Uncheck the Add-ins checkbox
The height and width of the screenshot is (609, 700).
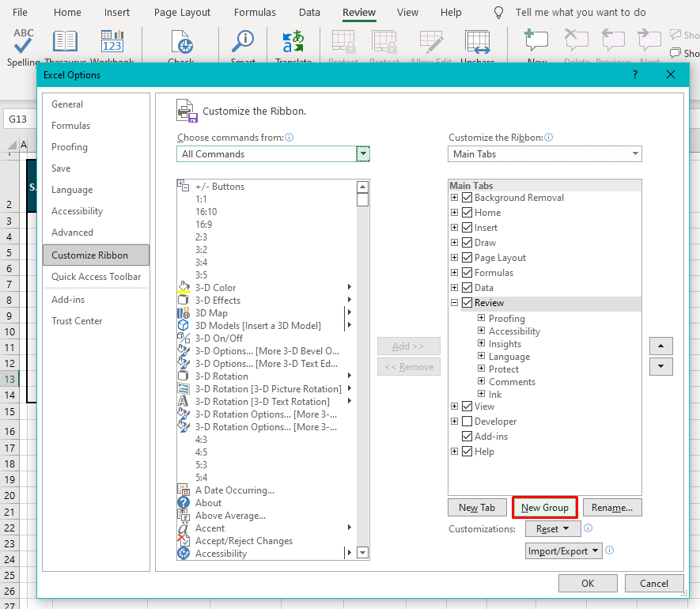click(x=467, y=436)
